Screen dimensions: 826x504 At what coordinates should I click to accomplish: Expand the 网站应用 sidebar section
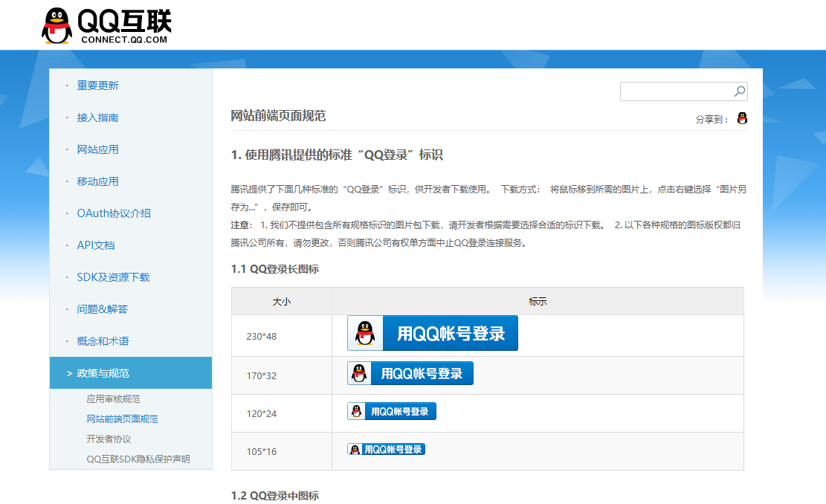(97, 149)
